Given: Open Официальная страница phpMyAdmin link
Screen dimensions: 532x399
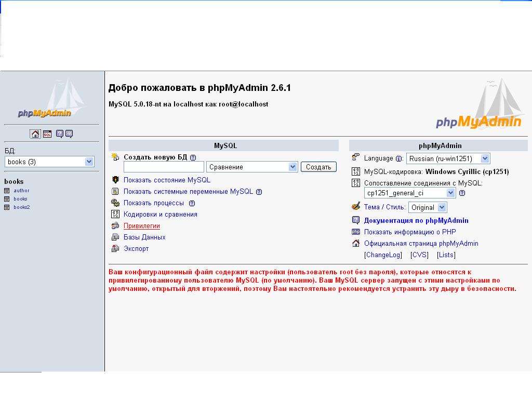Looking at the screenshot, I should click(421, 244).
